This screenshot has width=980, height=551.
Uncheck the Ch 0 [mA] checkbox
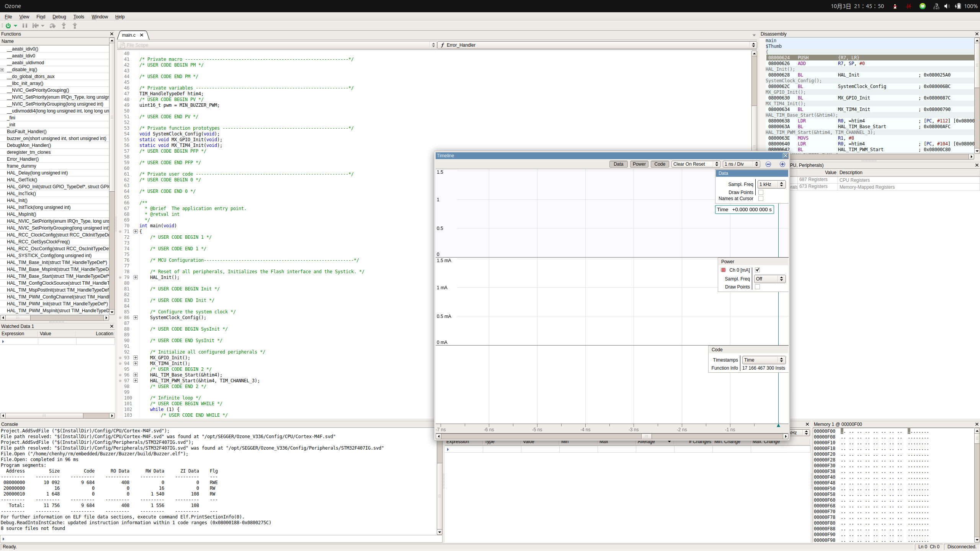[757, 270]
